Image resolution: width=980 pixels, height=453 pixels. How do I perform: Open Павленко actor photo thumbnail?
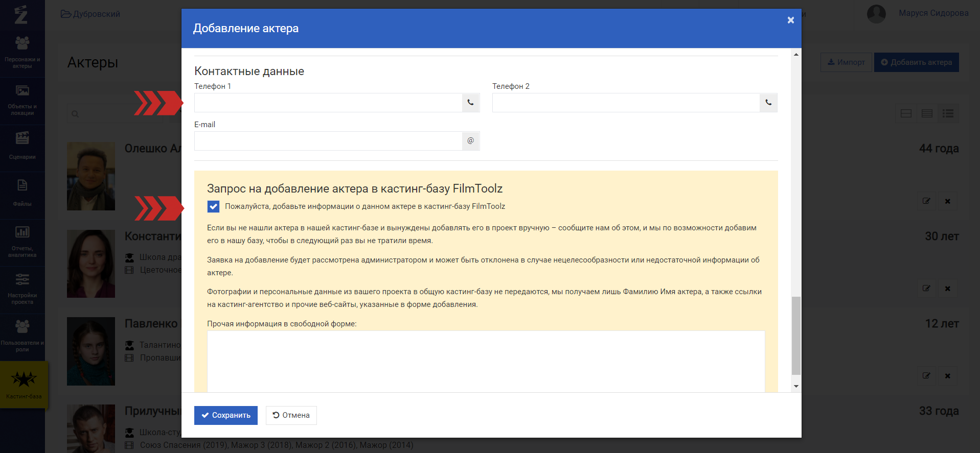91,351
